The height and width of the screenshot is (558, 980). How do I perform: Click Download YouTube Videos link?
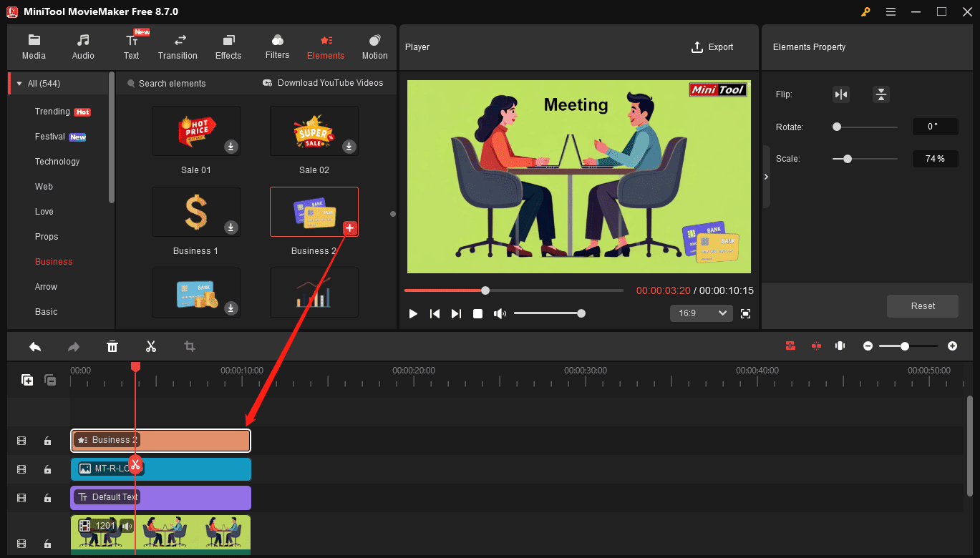[x=330, y=83]
